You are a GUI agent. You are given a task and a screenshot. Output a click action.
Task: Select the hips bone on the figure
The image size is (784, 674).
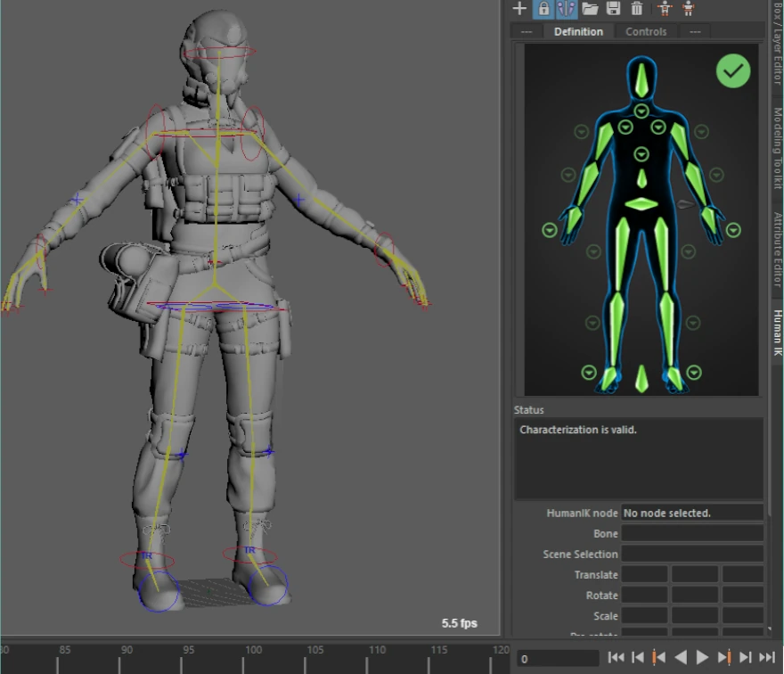click(641, 204)
